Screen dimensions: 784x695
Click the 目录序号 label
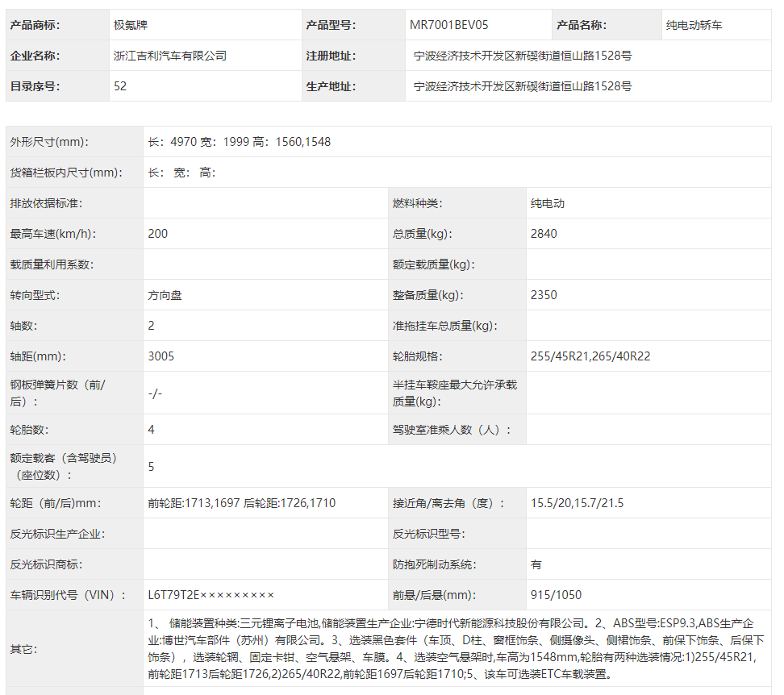[x=35, y=86]
